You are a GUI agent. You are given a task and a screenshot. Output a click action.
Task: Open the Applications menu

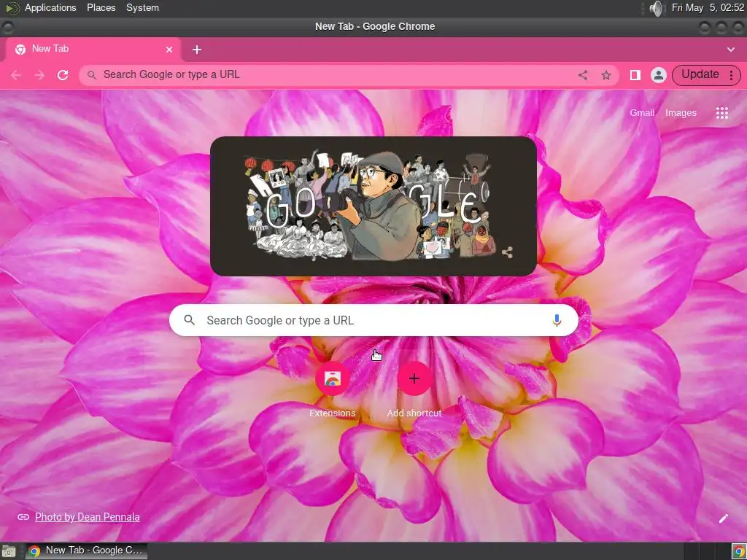[x=50, y=7]
